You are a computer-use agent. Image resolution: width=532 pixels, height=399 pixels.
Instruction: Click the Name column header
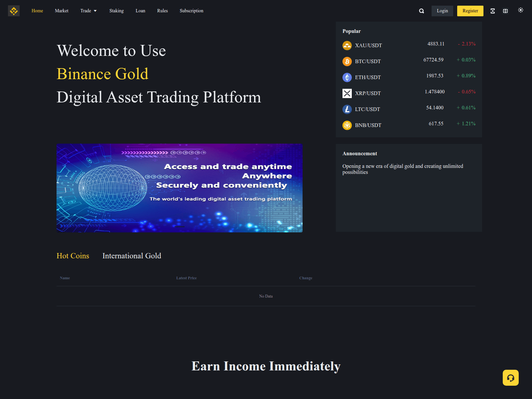65,278
